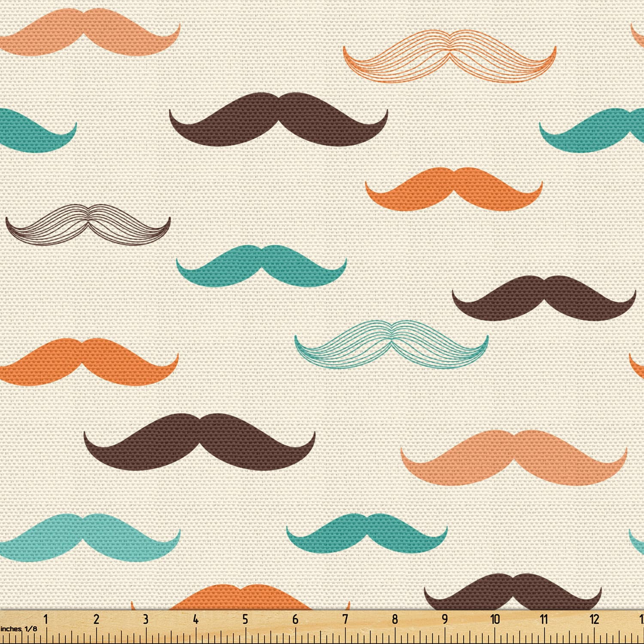Click the number 11 on the ruler
The width and height of the screenshot is (644, 644).
tap(544, 620)
